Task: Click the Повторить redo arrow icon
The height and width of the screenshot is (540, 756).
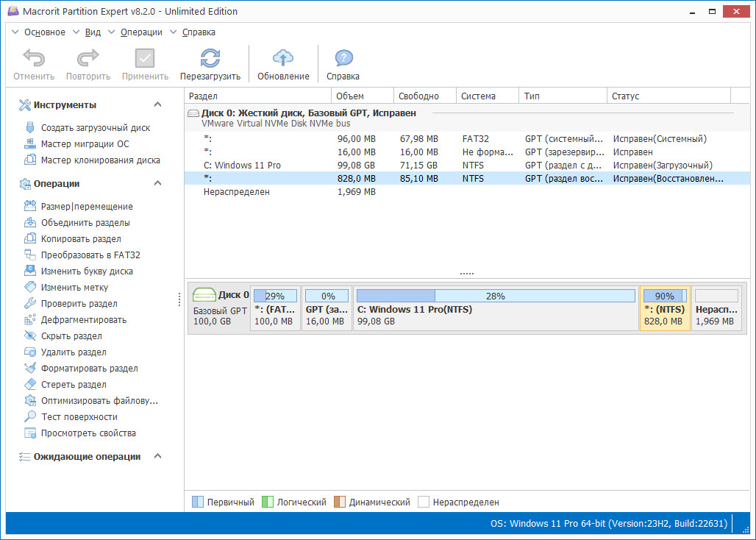Action: (88, 58)
